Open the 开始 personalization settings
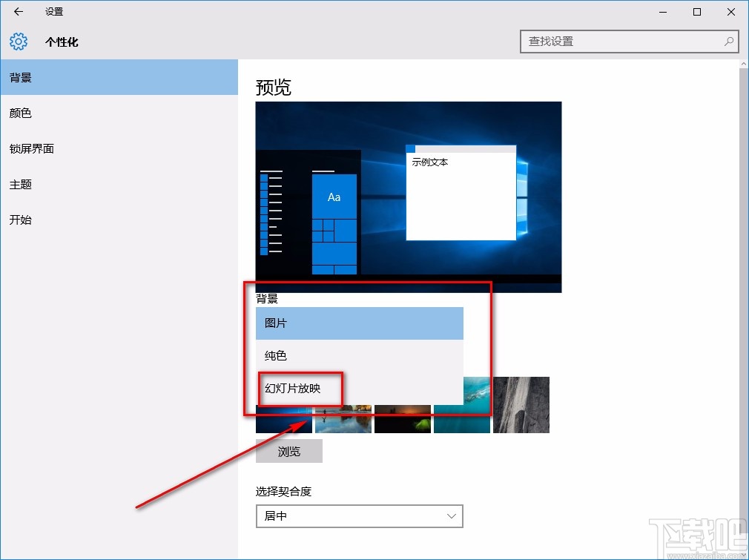This screenshot has width=749, height=560. (x=20, y=220)
